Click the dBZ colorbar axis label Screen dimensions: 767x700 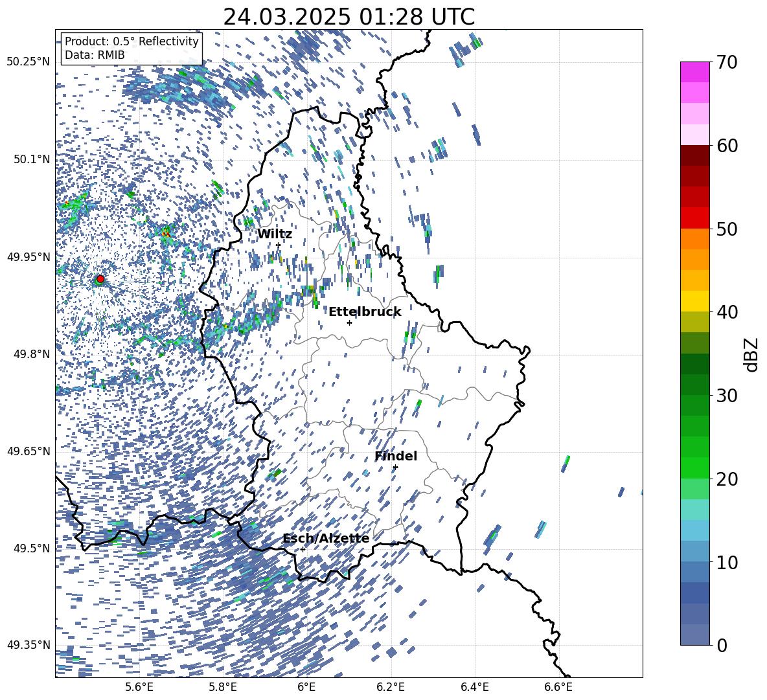point(751,354)
